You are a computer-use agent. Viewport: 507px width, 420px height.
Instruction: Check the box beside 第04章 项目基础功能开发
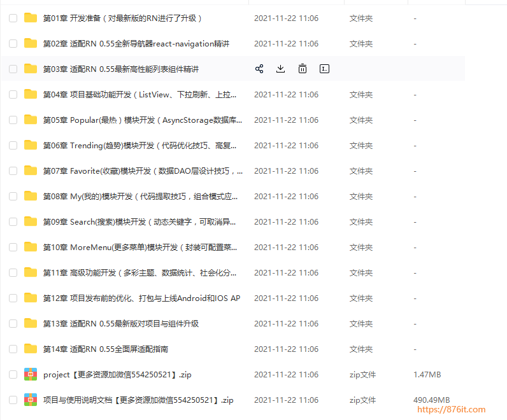tap(13, 95)
